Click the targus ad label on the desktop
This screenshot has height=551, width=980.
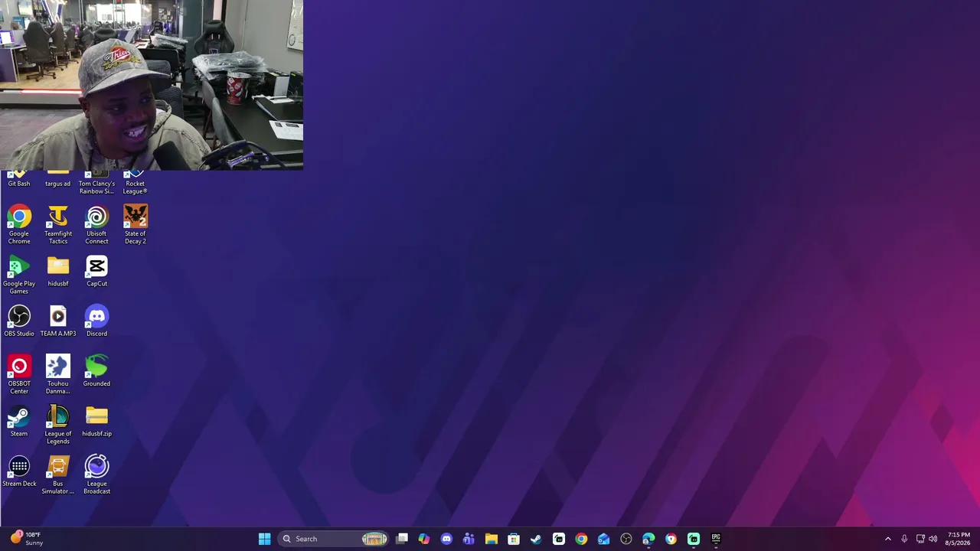pyautogui.click(x=58, y=184)
